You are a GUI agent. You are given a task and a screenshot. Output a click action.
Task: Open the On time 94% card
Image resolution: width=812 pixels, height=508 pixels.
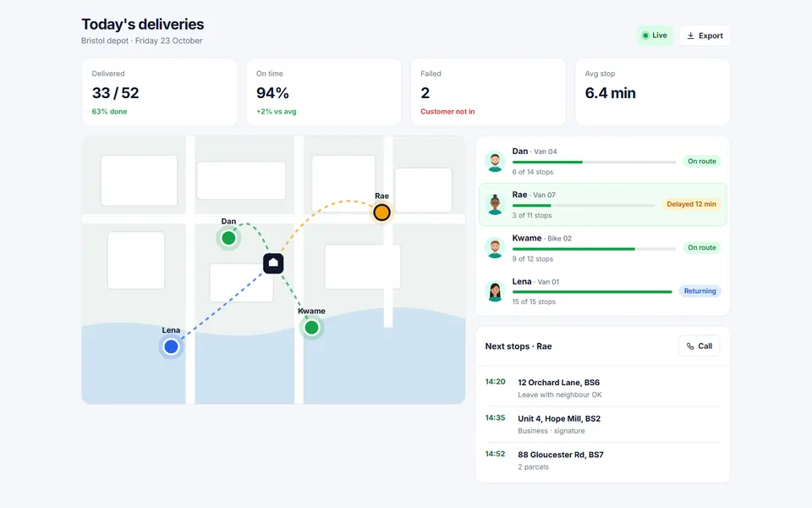[324, 91]
